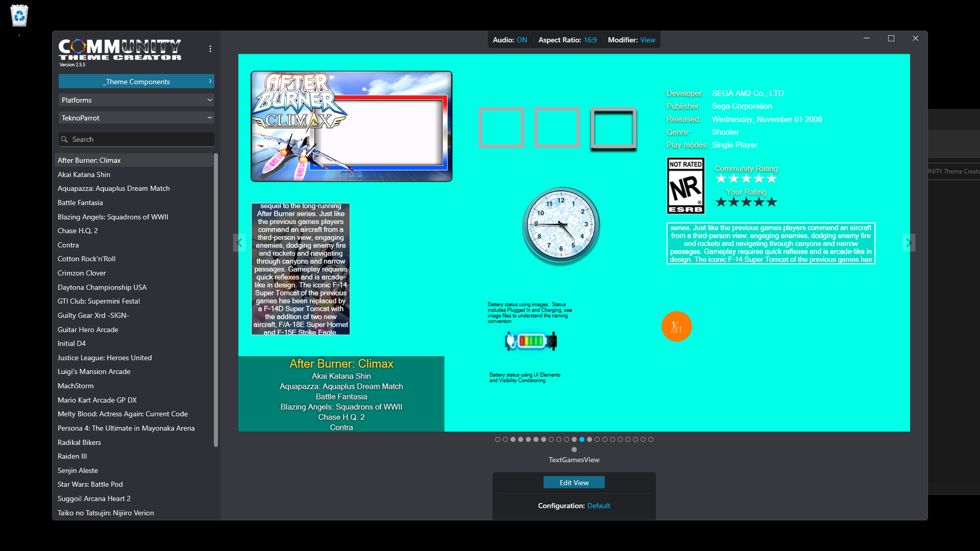Click the Community Rating stars
This screenshot has height=551, width=980.
[x=746, y=179]
